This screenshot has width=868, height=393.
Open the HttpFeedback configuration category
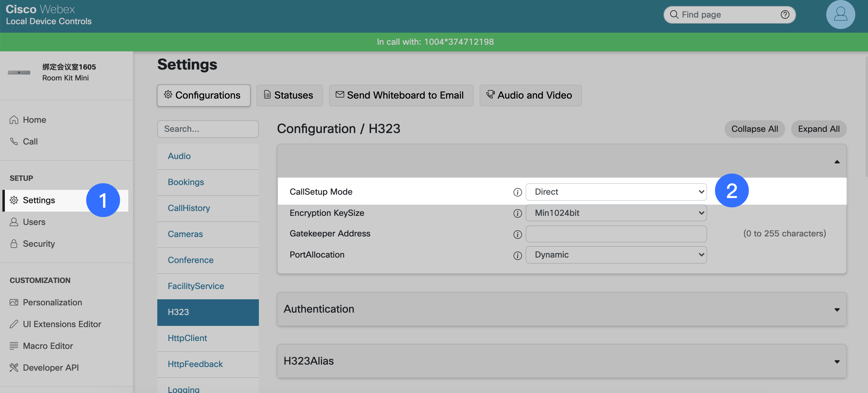point(208,364)
